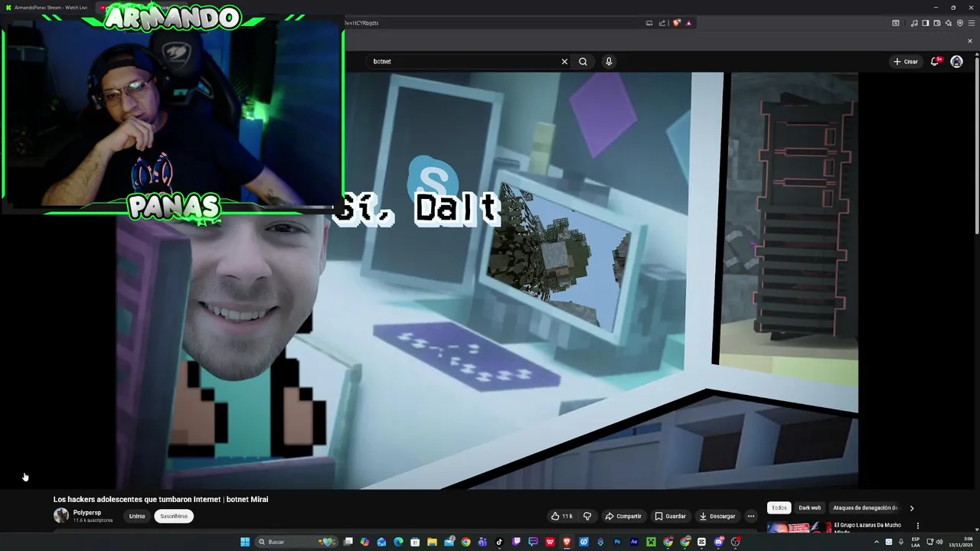Open the Brave VPN shield icon

point(959,23)
